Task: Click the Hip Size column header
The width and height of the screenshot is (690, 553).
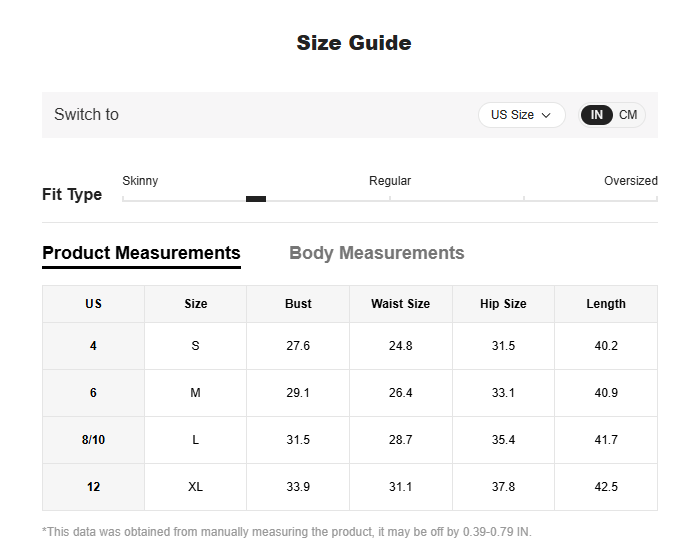Action: coord(503,304)
